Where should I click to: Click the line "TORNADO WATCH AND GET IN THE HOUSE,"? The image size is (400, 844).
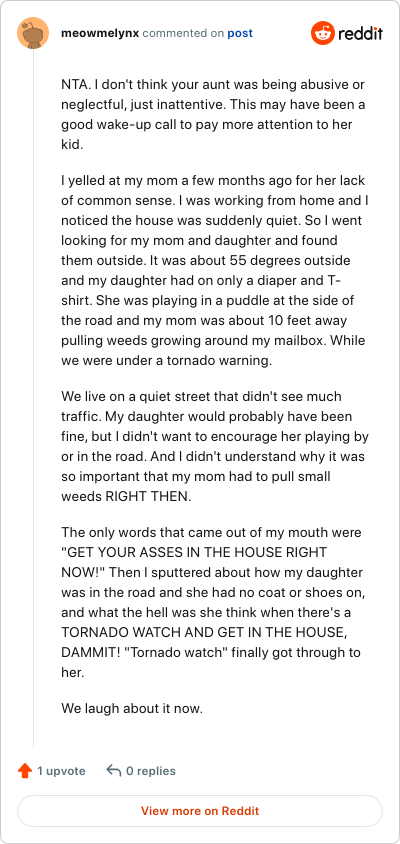click(x=203, y=633)
